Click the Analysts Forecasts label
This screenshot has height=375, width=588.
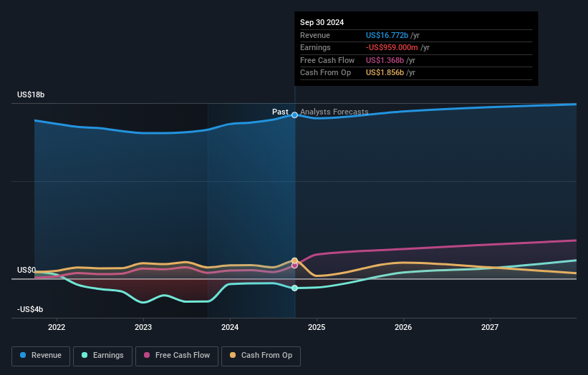coord(334,112)
